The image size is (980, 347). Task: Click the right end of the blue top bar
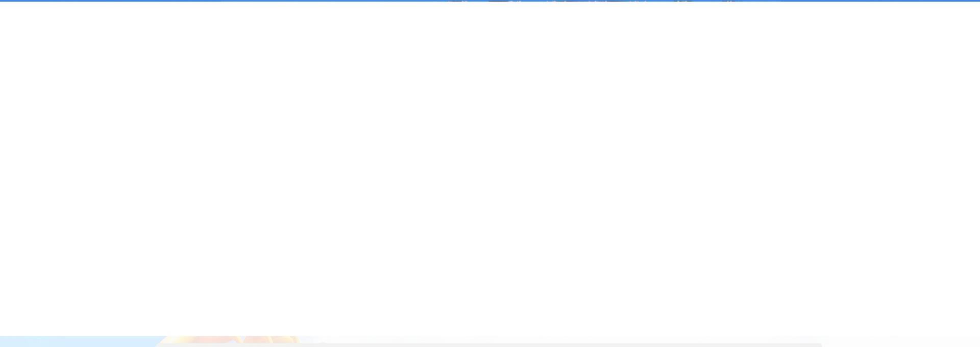(x=972, y=1)
